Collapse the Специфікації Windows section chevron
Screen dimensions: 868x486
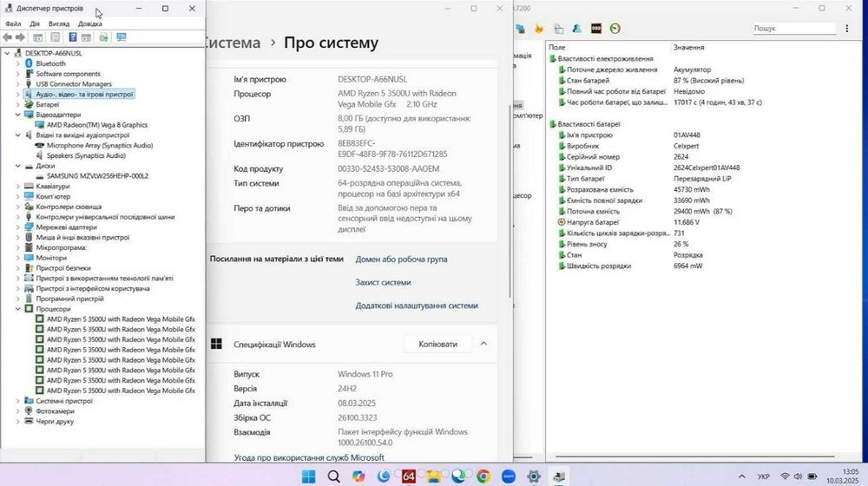483,344
